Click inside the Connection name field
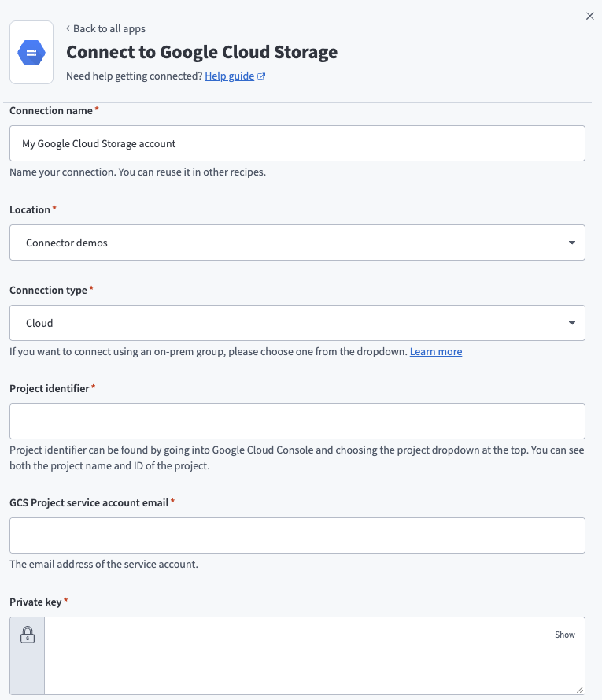Screen dimensions: 602x700 pos(297,143)
